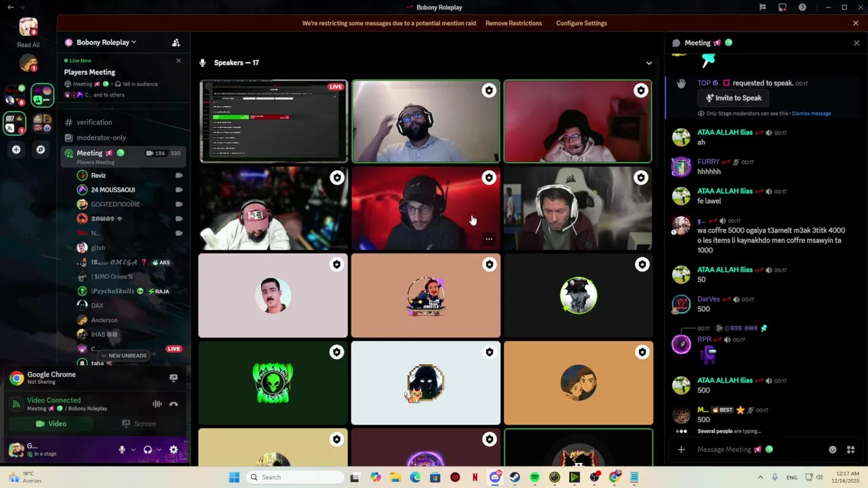
Task: Explore discoverable servers compass icon
Action: 41,149
